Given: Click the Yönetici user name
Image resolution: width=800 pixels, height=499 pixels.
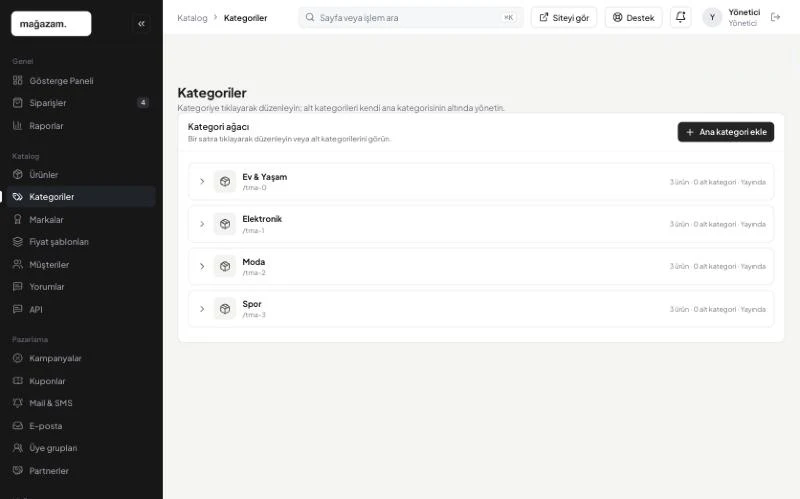Looking at the screenshot, I should click(x=744, y=12).
